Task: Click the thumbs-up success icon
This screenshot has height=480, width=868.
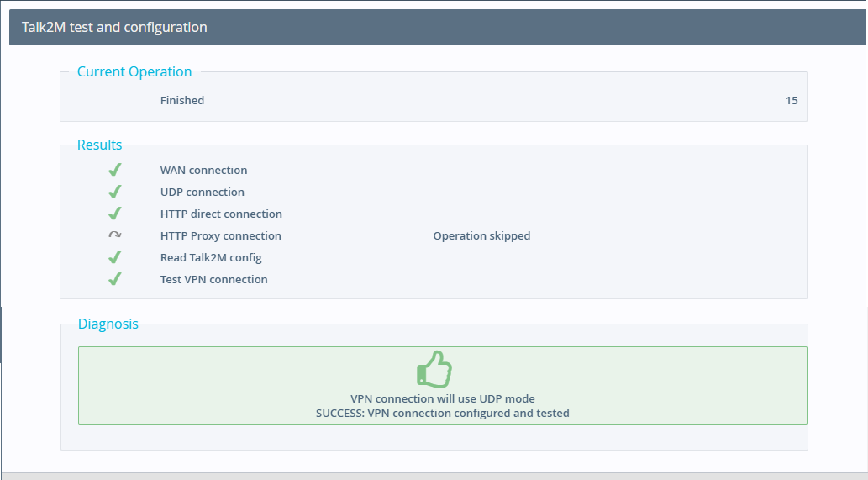Action: coord(434,369)
